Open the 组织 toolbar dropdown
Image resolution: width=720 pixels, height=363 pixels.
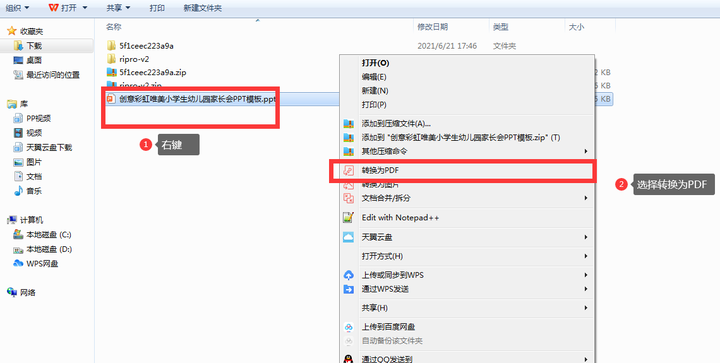(x=17, y=8)
